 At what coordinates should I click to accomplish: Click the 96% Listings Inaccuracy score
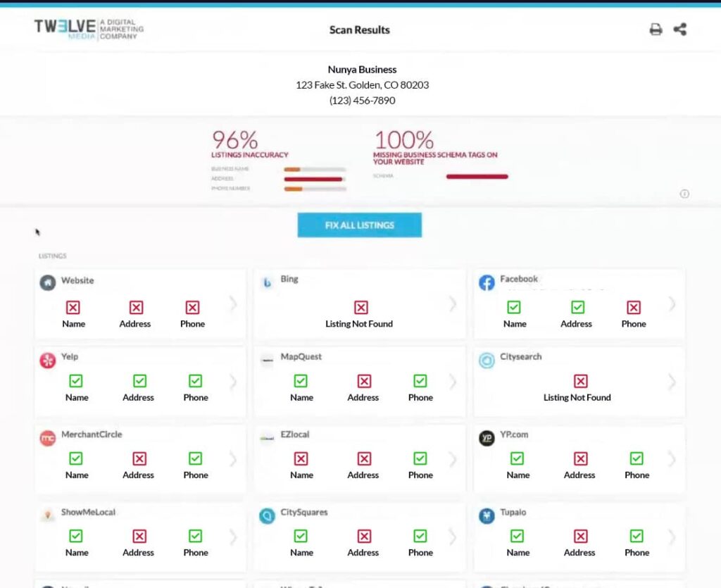(x=235, y=139)
